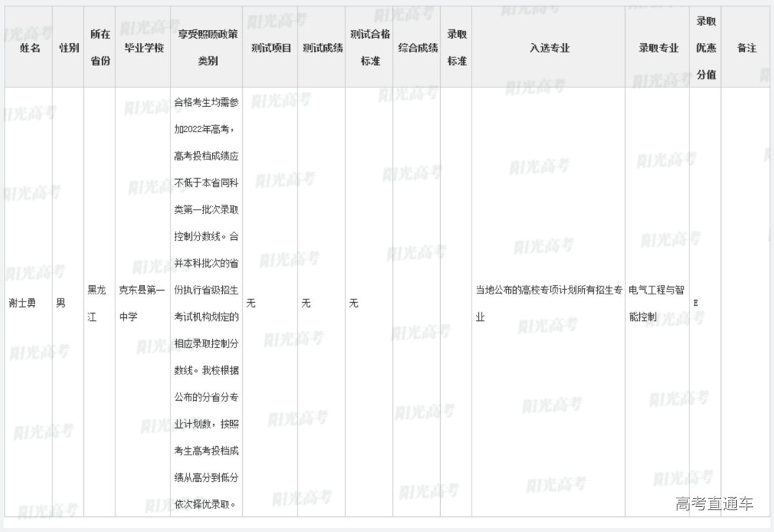Select the 毕业学校 column header

(x=144, y=48)
